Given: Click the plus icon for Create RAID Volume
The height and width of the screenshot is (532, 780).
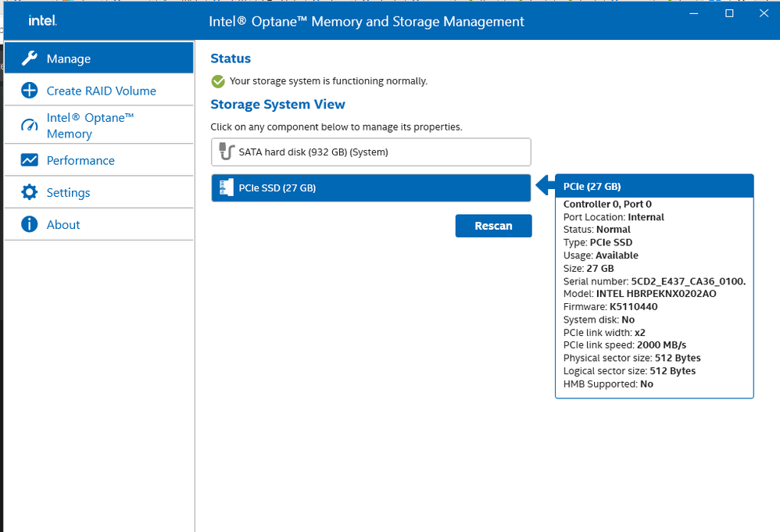Looking at the screenshot, I should [x=30, y=91].
